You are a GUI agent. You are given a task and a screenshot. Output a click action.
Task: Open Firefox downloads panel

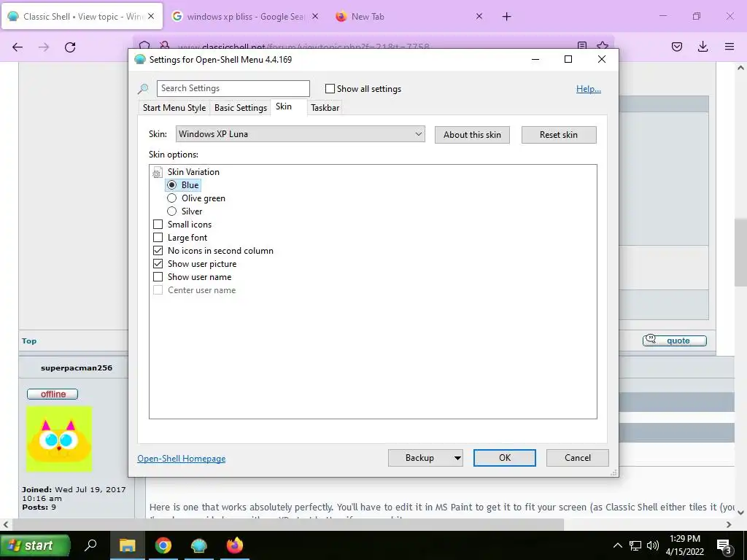(703, 47)
